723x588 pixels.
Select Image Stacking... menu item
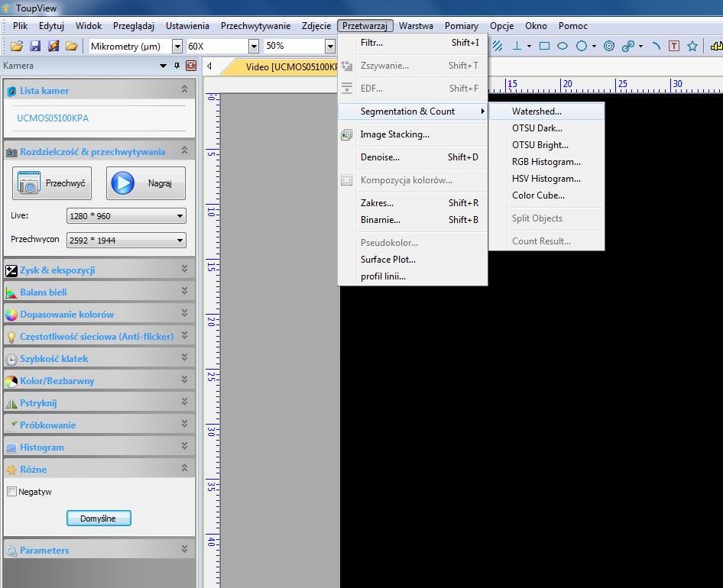tap(413, 134)
